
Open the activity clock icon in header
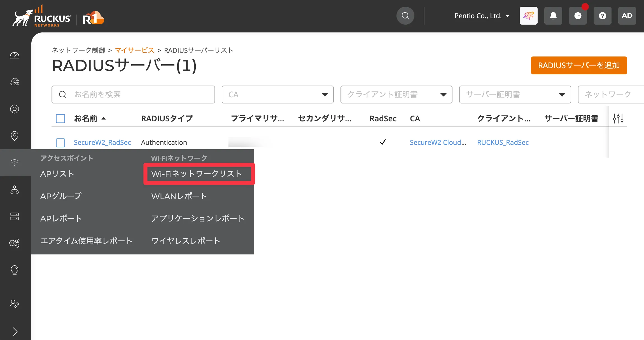point(578,16)
